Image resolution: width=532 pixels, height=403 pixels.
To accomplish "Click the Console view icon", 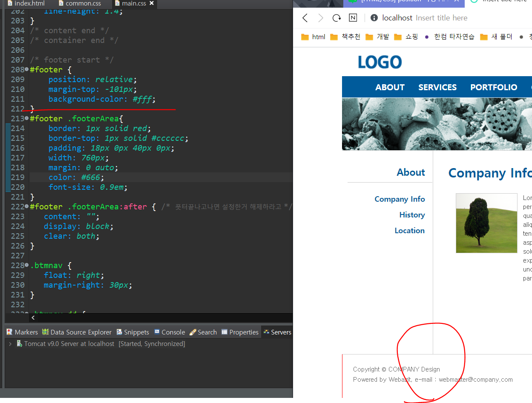I will (x=157, y=332).
